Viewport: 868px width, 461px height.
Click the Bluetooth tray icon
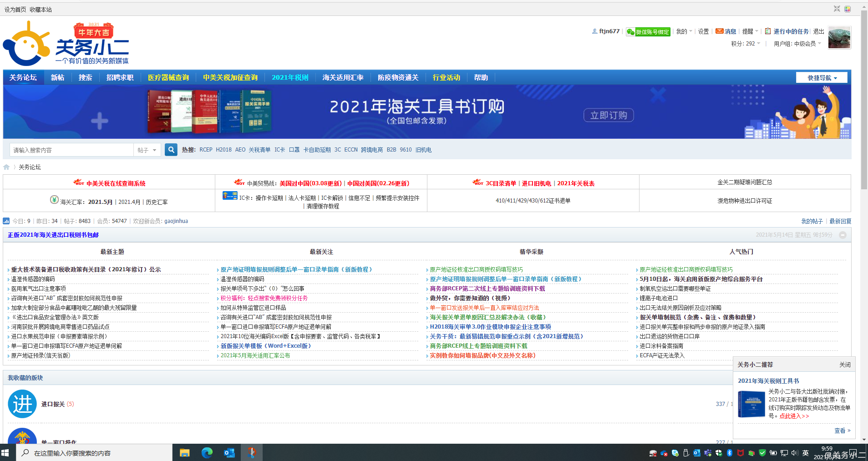click(x=730, y=453)
